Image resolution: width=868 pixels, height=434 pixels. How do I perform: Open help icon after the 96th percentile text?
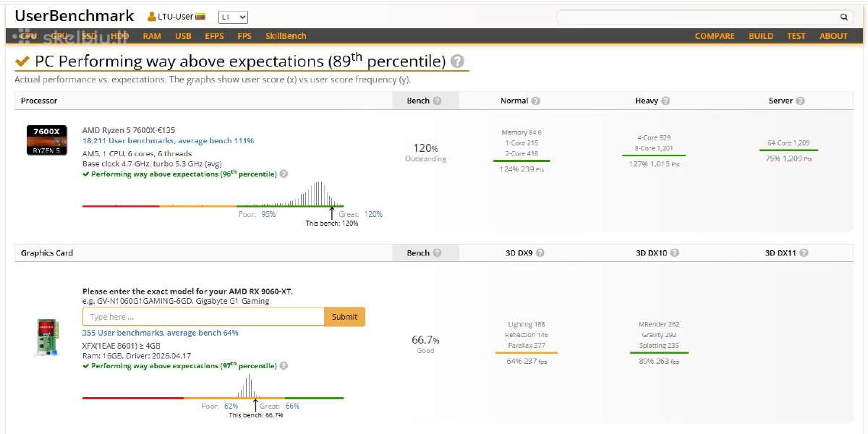tap(284, 174)
